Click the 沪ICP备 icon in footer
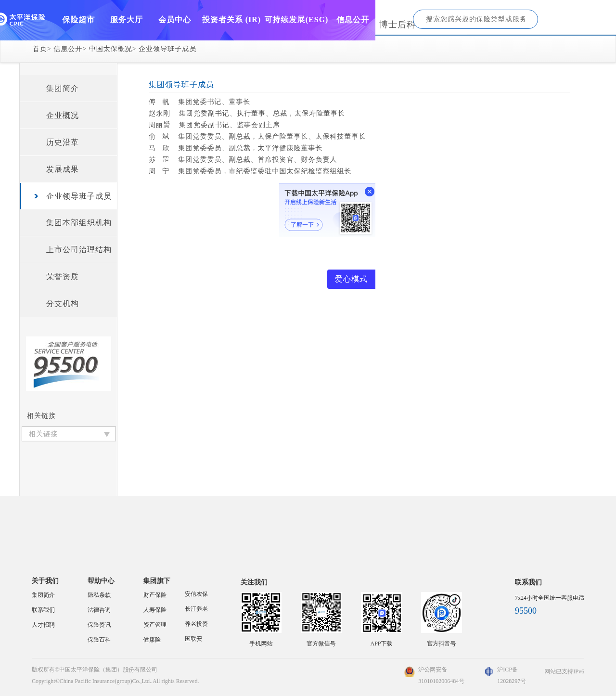616x696 pixels. point(488,671)
